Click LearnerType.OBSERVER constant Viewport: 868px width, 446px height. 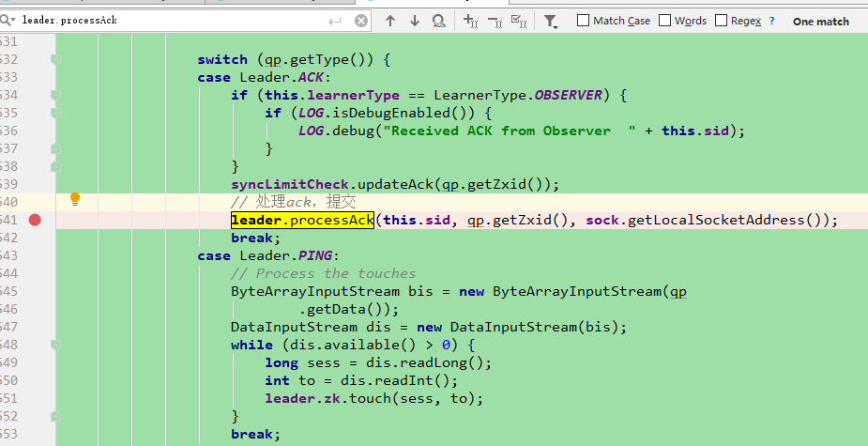[518, 95]
